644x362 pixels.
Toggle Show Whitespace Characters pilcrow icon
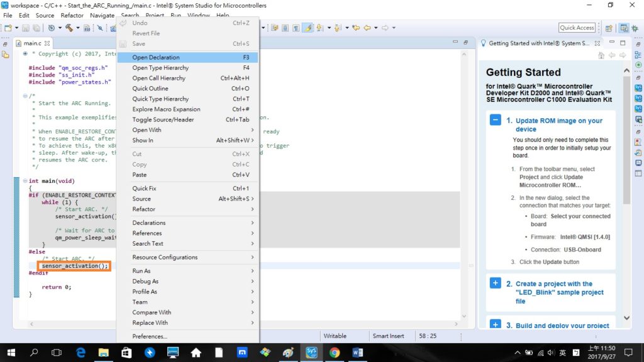click(x=296, y=28)
